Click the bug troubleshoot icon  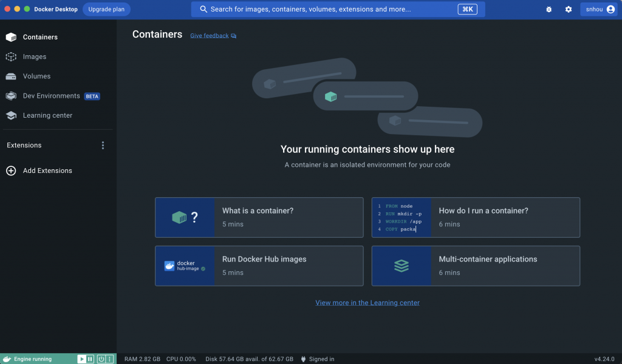549,9
